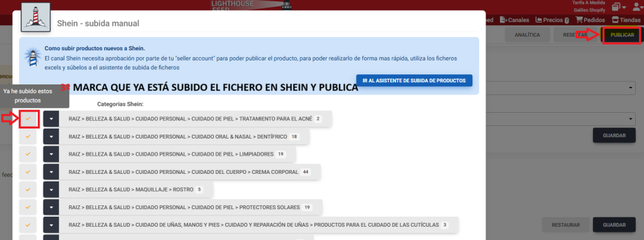Expand the dropdown for the Limpiadores row

(x=52, y=154)
